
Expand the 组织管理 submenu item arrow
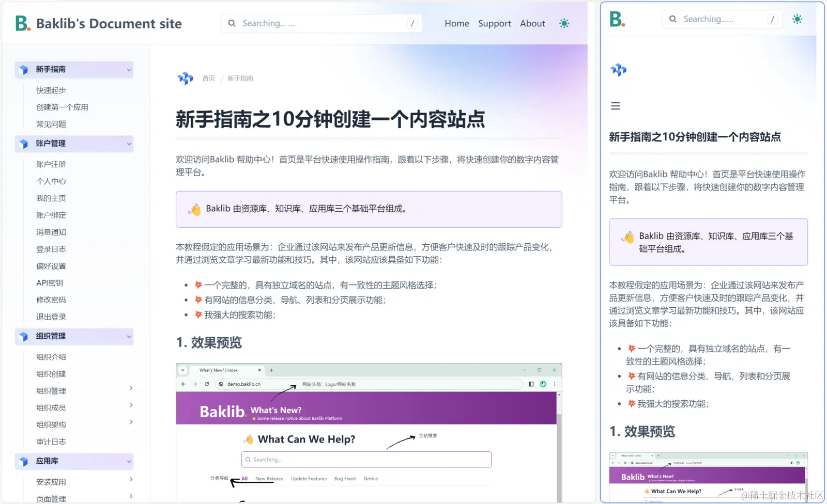click(x=131, y=388)
